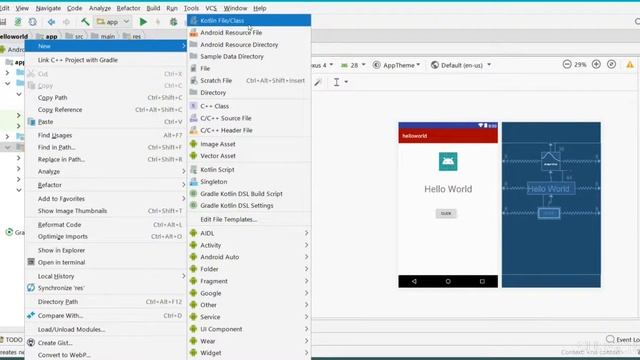Expand the Folder submenu
640x360 pixels.
[x=249, y=269]
